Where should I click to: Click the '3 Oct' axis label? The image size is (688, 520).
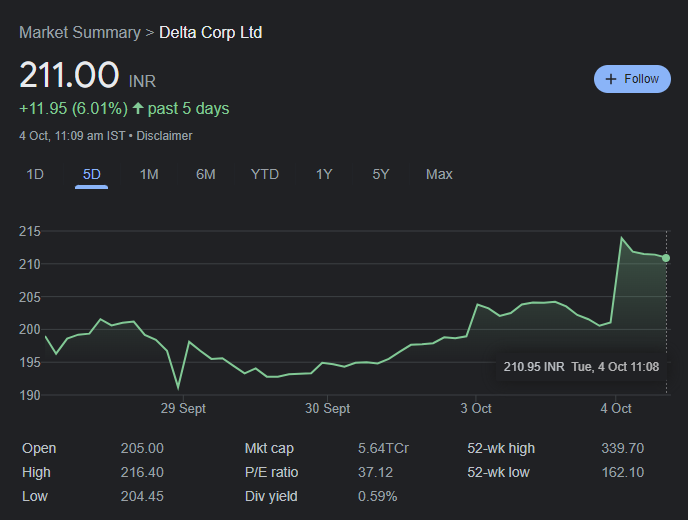[476, 408]
